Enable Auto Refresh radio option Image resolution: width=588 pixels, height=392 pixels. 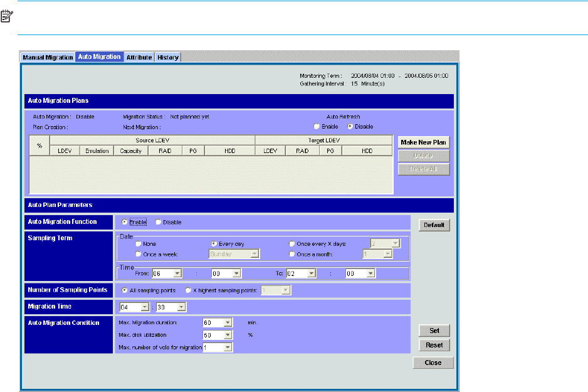[x=317, y=127]
